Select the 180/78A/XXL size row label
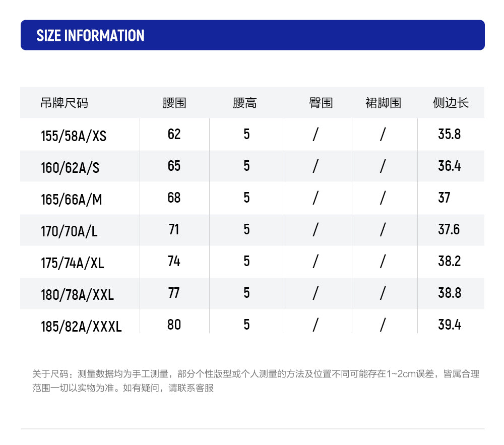504x445 pixels. point(77,295)
